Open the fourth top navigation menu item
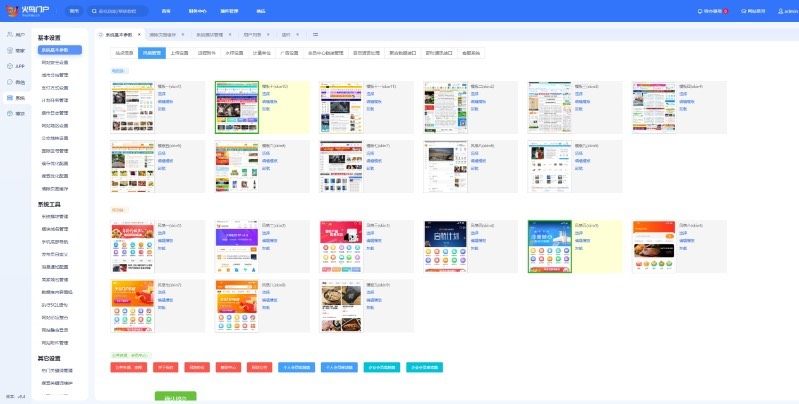Screen dimensions: 799x404 [261, 11]
